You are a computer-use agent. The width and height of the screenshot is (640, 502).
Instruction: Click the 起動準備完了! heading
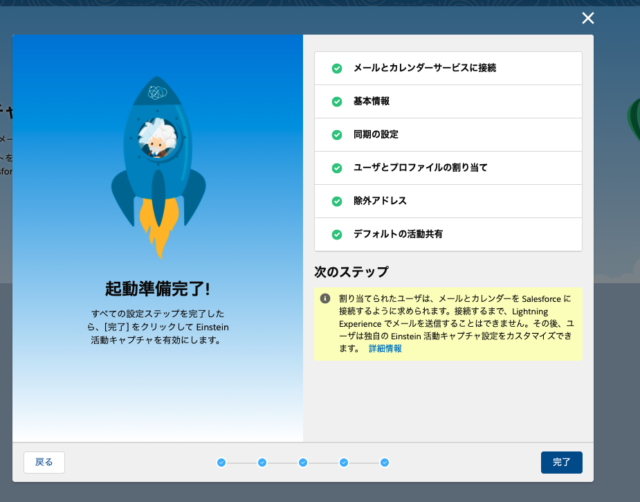point(158,289)
